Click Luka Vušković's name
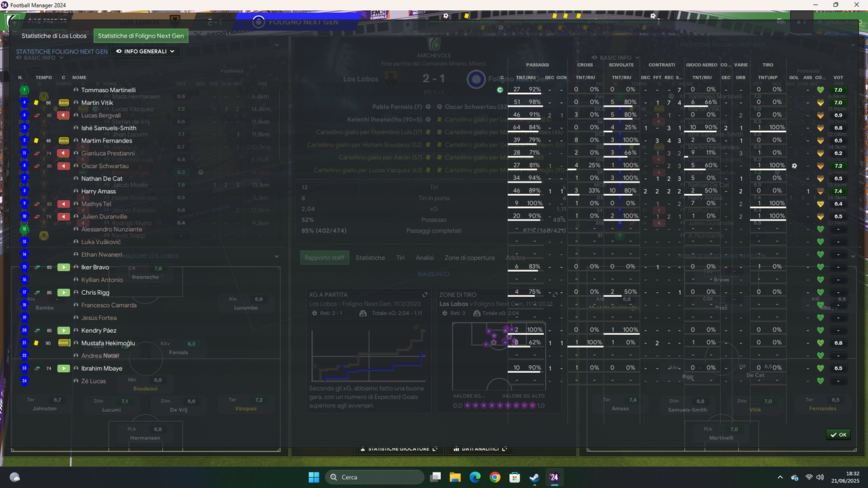 (x=101, y=242)
